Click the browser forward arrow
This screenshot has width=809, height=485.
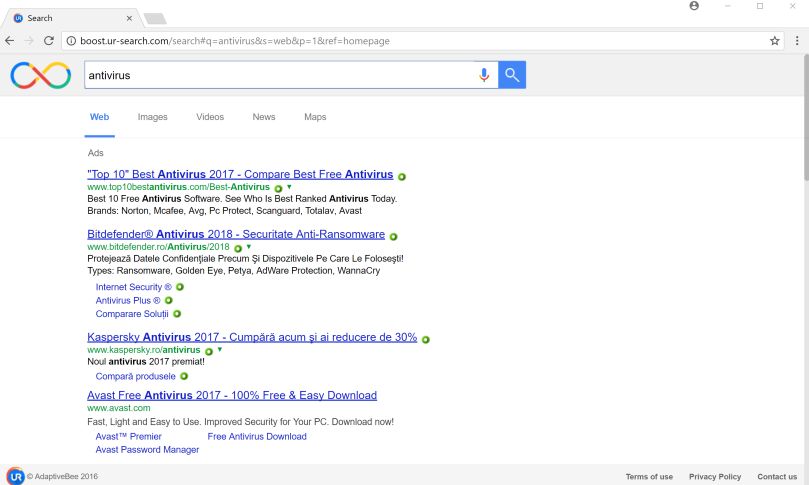[29, 41]
